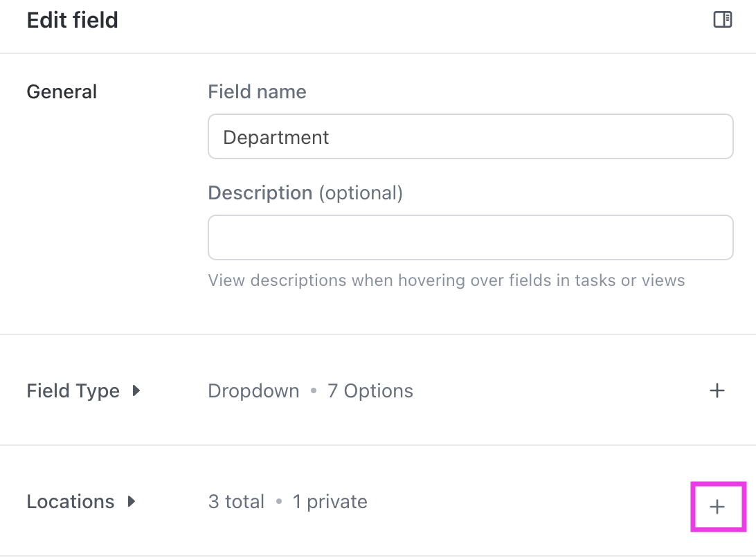Click the dot separator between Dropdown and 7 Options
The height and width of the screenshot is (558, 756).
[314, 391]
